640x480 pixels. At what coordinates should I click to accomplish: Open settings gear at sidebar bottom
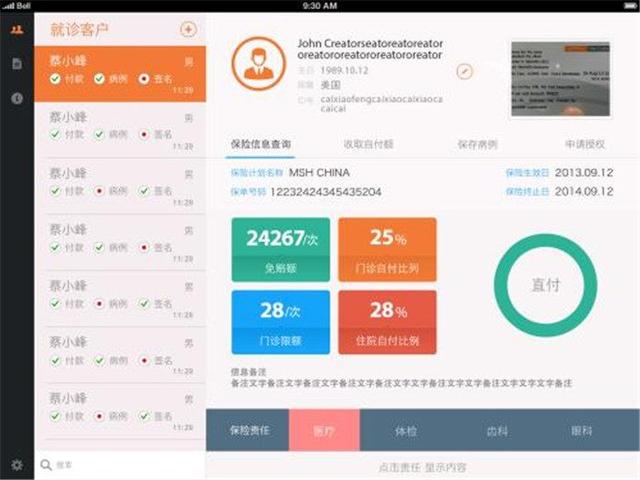(x=16, y=464)
